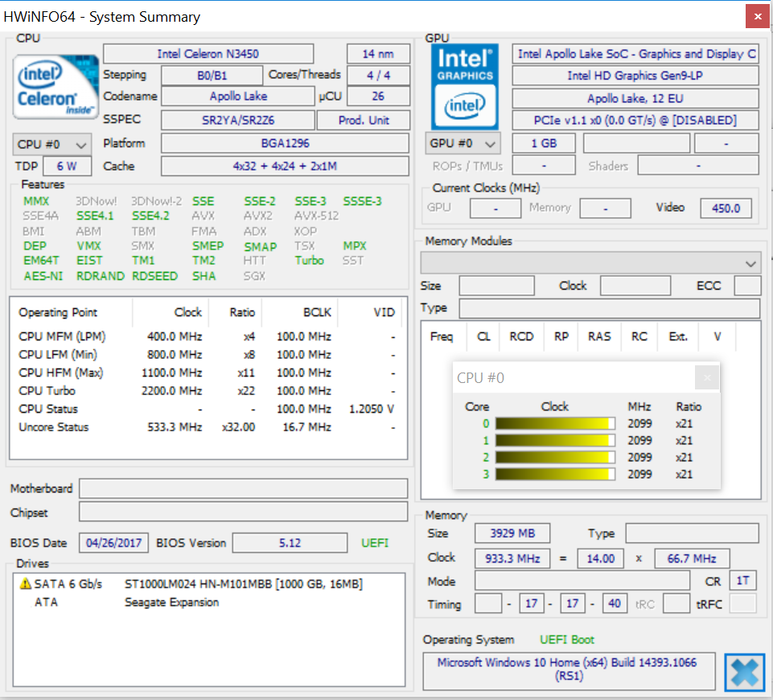Click the Intel Celeron inside logo
Viewport: 773px width, 700px height.
click(56, 87)
